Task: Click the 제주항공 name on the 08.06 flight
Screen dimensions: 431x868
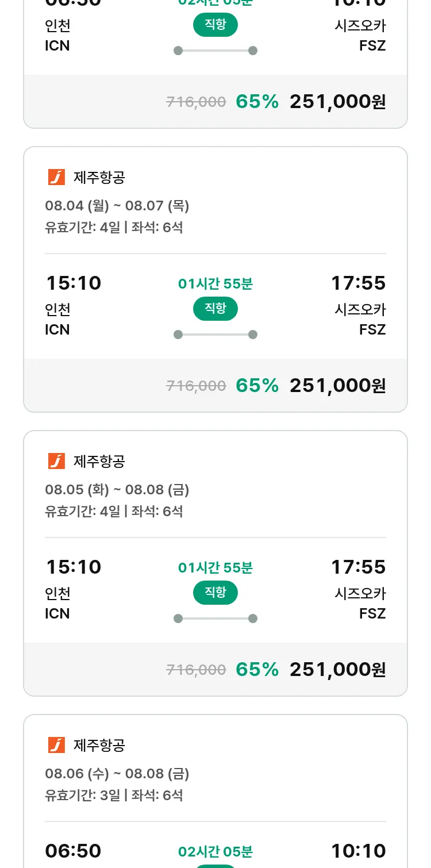Action: pos(99,746)
